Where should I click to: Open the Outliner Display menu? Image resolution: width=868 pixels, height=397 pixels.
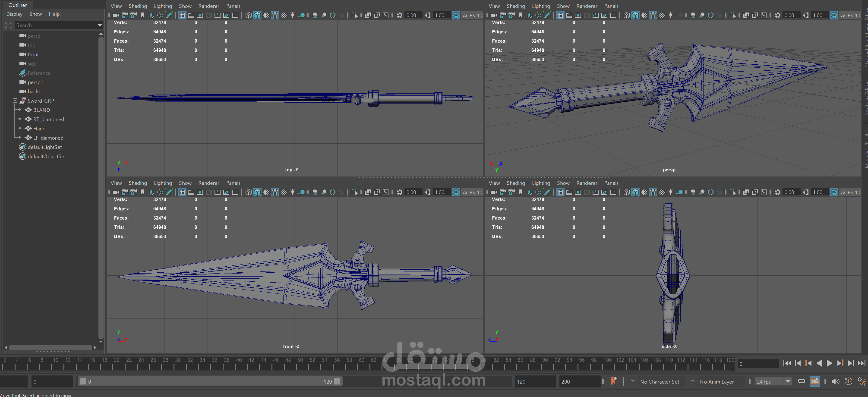pyautogui.click(x=14, y=14)
